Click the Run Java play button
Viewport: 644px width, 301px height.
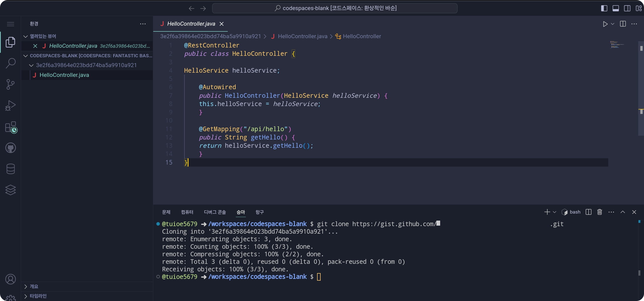point(605,24)
